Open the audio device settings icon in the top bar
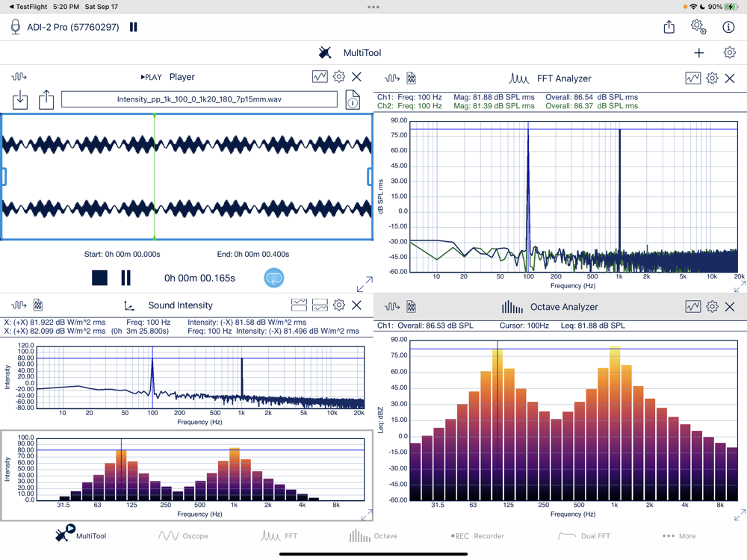The width and height of the screenshot is (747, 560). (x=698, y=27)
